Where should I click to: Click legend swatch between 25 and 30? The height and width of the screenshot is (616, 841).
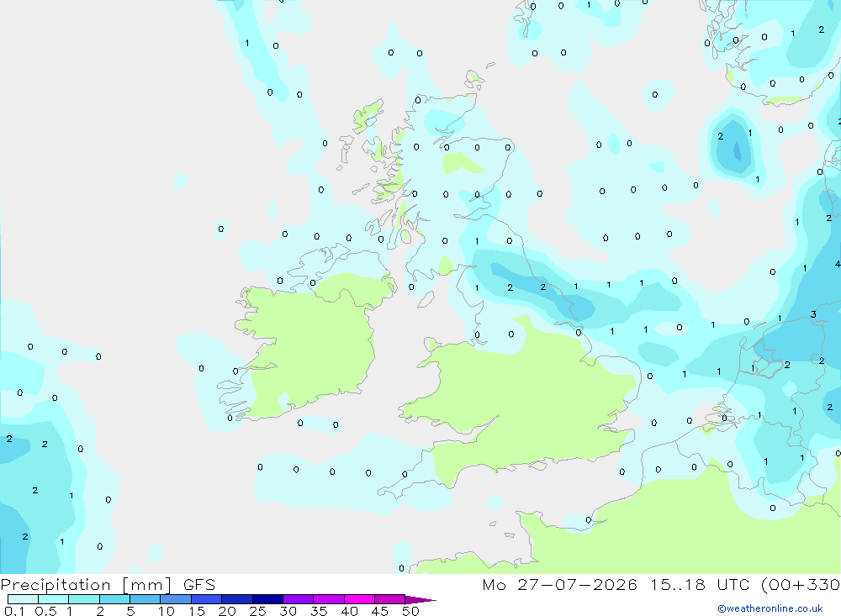267,599
